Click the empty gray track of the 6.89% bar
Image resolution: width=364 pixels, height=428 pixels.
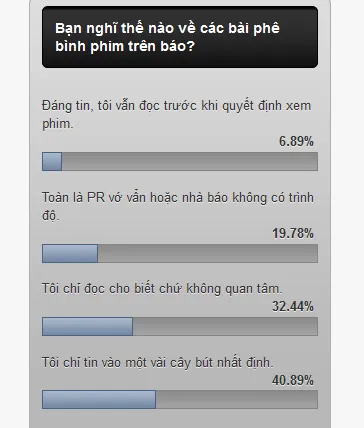[190, 162]
